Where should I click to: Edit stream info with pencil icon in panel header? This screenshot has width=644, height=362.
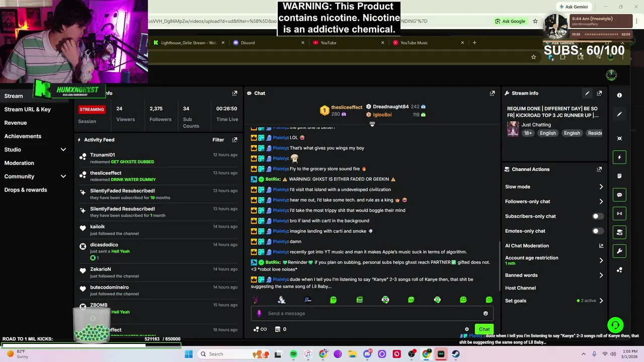587,93
